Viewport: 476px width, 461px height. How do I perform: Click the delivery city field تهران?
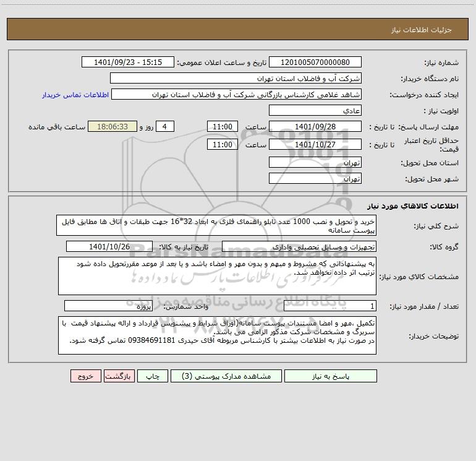pos(315,178)
